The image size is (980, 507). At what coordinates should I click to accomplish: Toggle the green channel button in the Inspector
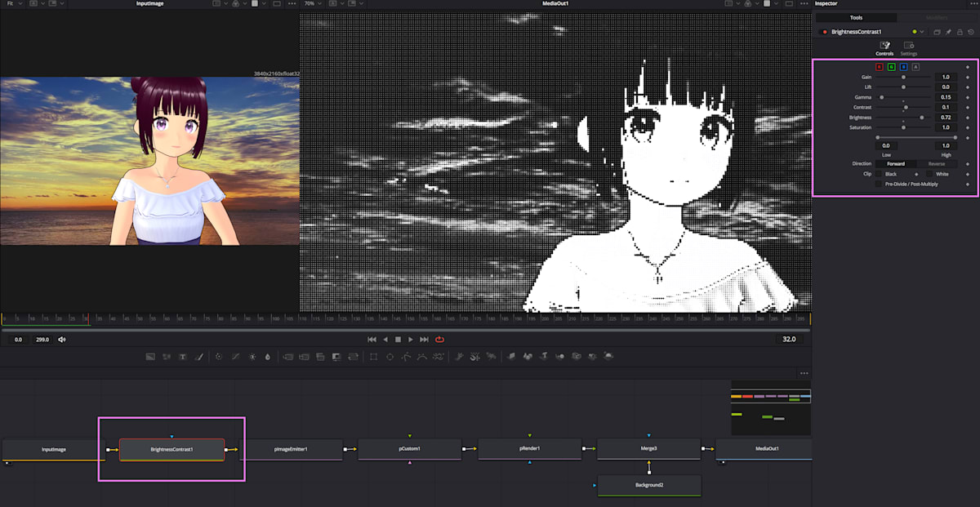point(892,68)
